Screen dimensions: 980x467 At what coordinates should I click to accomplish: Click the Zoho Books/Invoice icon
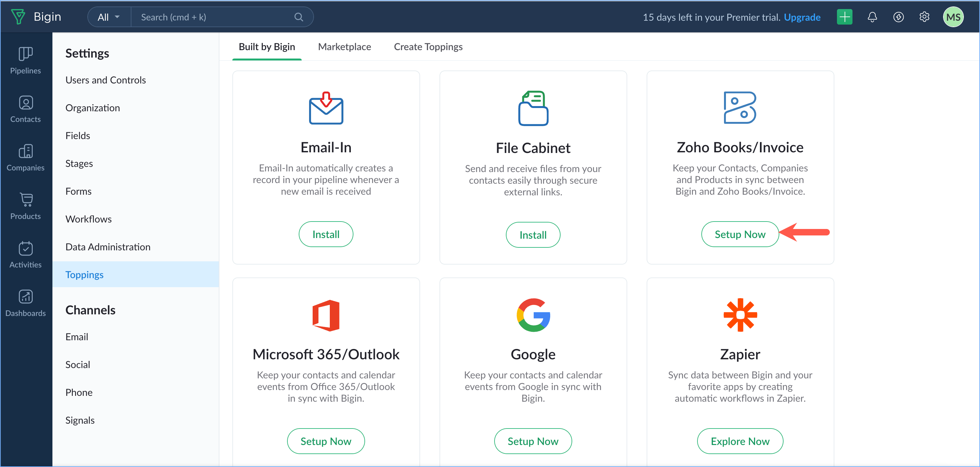click(740, 108)
